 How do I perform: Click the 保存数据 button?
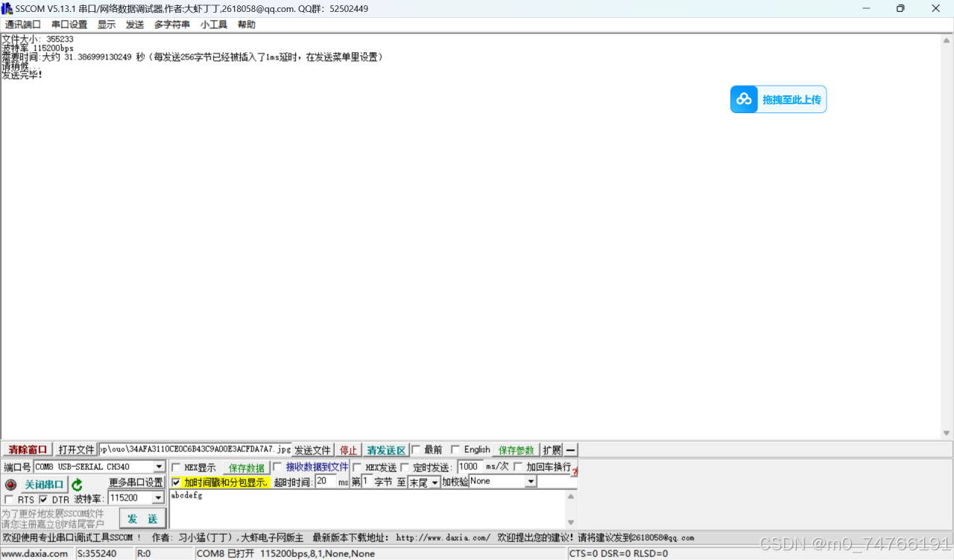click(x=247, y=468)
